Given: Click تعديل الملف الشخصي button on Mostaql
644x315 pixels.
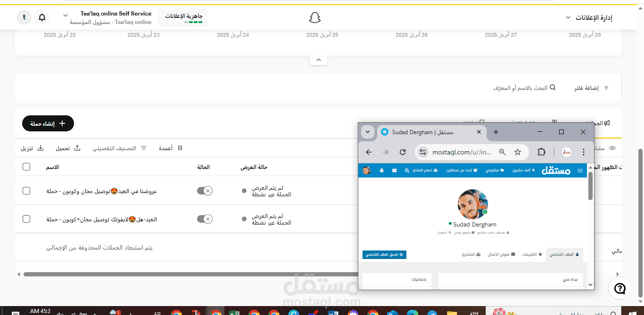Looking at the screenshot, I should tap(384, 254).
